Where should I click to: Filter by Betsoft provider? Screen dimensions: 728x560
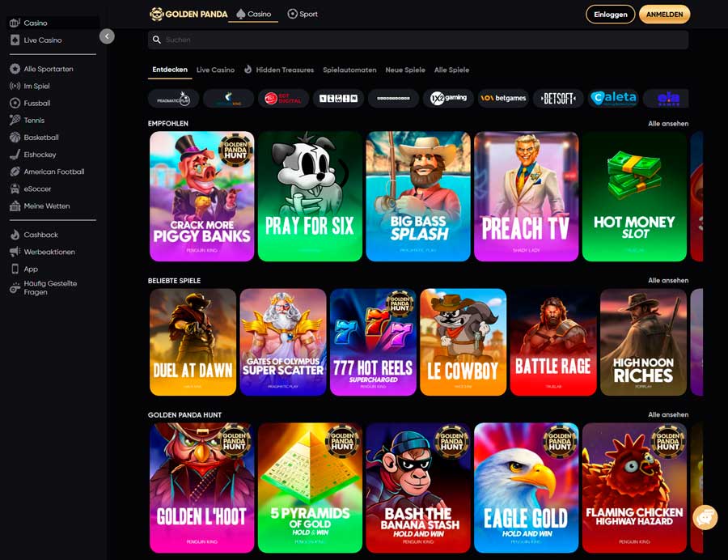pos(558,99)
